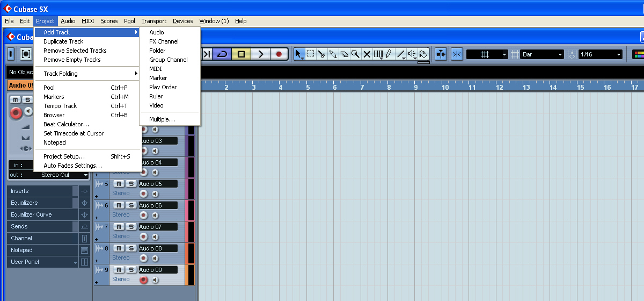The image size is (644, 301).
Task: Go to the right locator button
Action: (207, 54)
